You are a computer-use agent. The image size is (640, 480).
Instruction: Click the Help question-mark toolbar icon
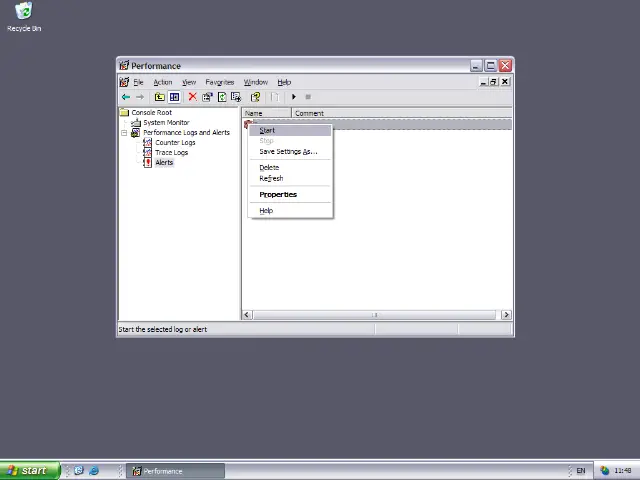[256, 97]
